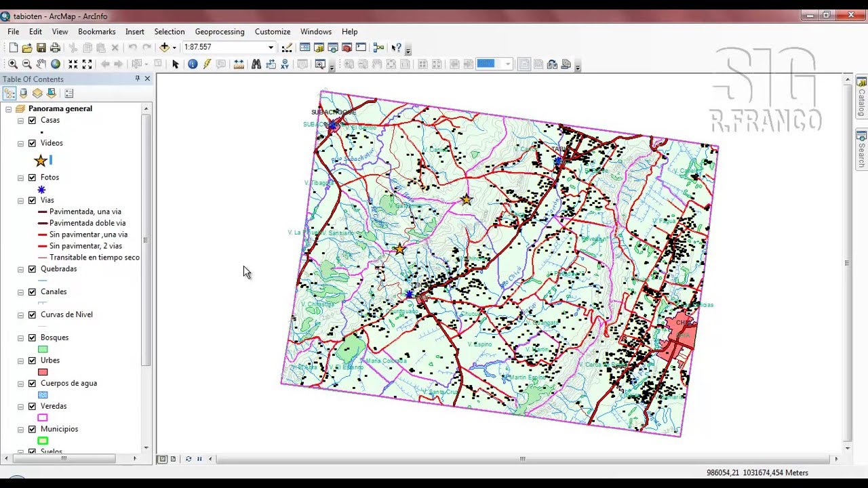Activate the Pan hand tool

point(41,64)
